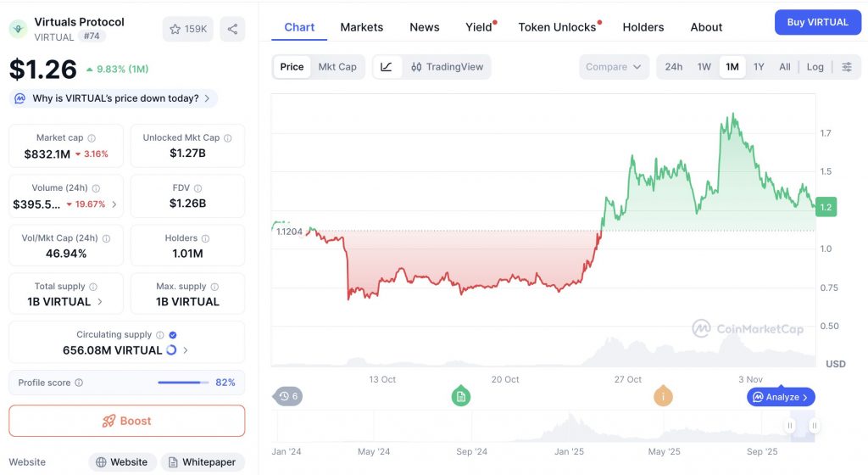Open the Whitepaper link

point(203,461)
